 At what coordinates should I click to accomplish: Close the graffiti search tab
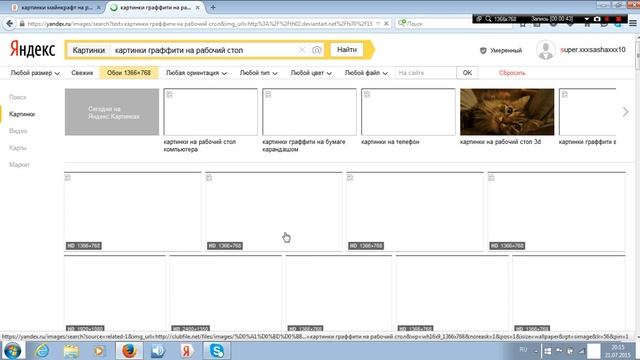(198, 7)
